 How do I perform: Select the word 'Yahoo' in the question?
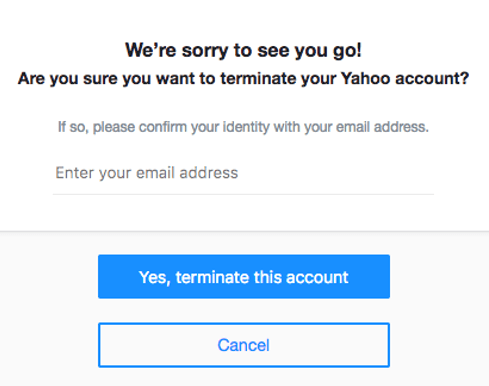365,79
